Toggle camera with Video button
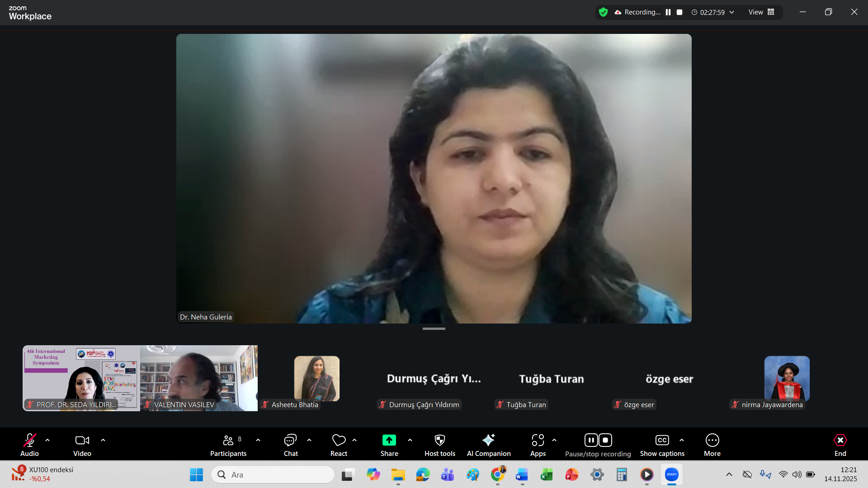868x488 pixels. (x=82, y=440)
